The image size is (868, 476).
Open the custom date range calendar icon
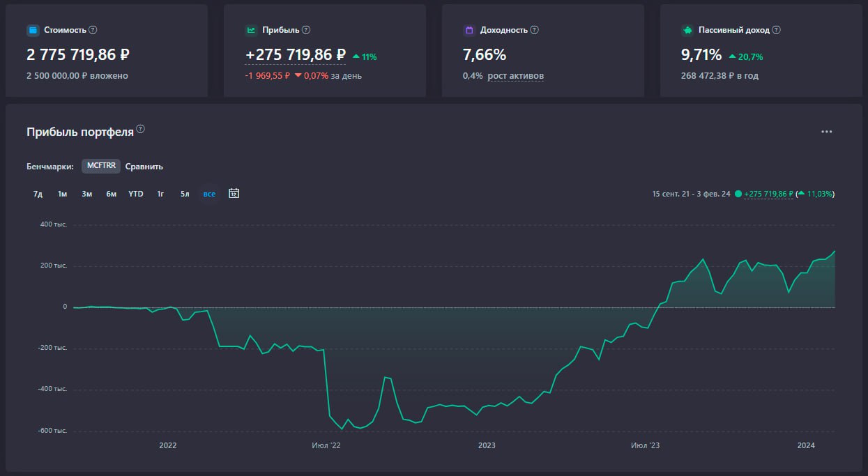[234, 193]
